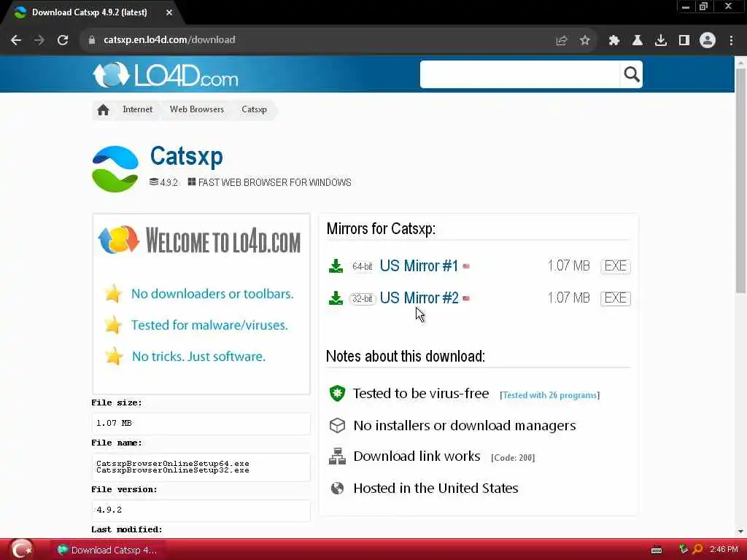
Task: Open the browser three-dot menu
Action: click(731, 41)
